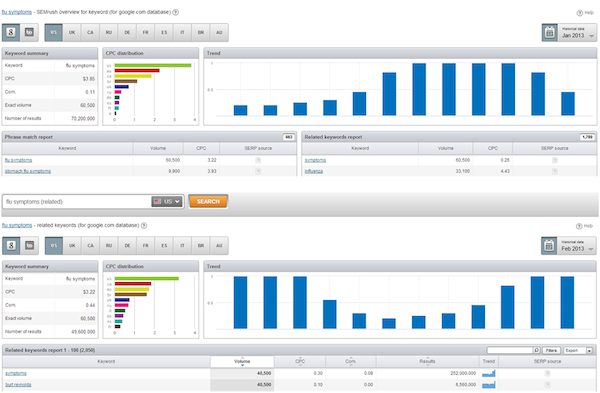The width and height of the screenshot is (600, 393).
Task: Open 'symptoms' link in row with 48,500 volume
Action: pyautogui.click(x=16, y=373)
